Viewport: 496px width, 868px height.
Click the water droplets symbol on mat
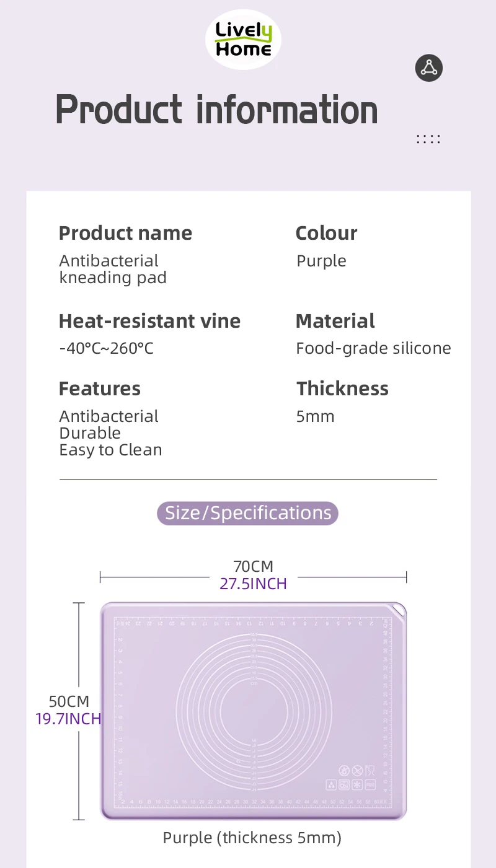pos(331,785)
